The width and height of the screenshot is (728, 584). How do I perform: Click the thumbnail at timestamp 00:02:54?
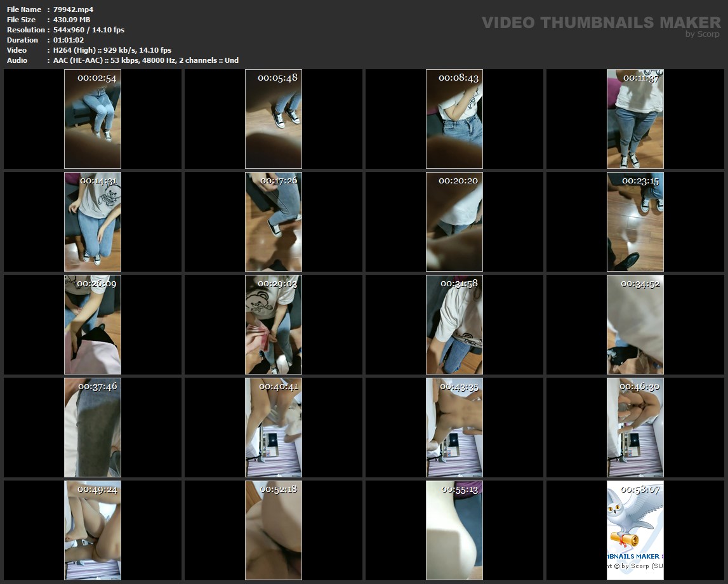(x=93, y=119)
